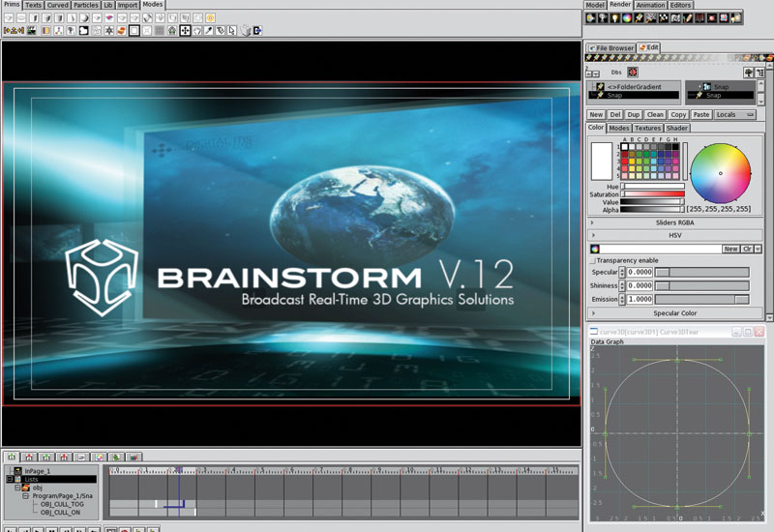Click the color bars test pattern icon
The width and height of the screenshot is (774, 532).
point(45,31)
